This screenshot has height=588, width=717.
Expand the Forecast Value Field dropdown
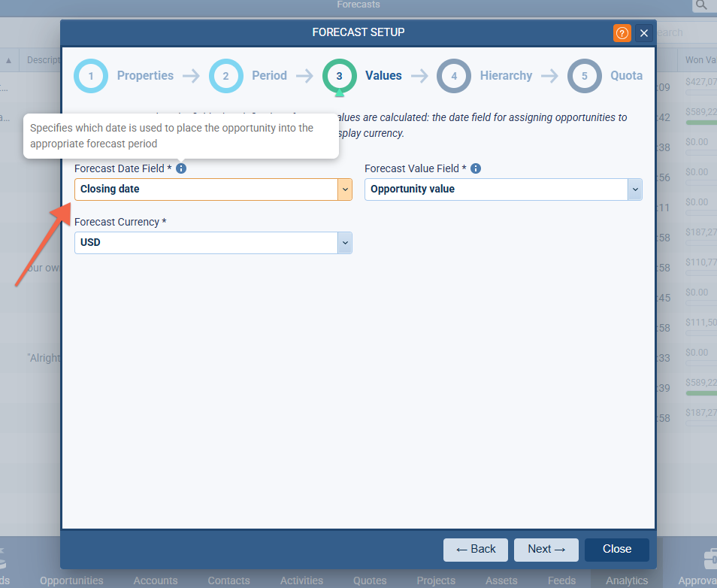[635, 189]
